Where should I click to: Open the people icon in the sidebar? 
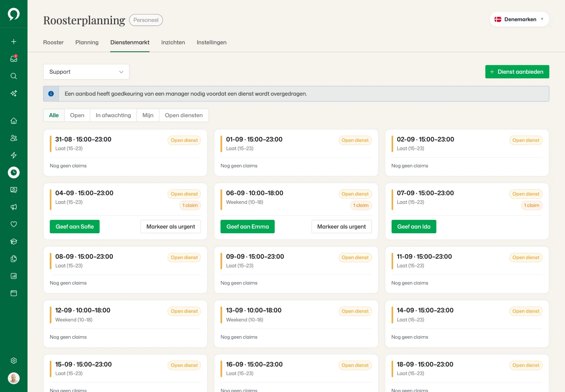pos(14,138)
